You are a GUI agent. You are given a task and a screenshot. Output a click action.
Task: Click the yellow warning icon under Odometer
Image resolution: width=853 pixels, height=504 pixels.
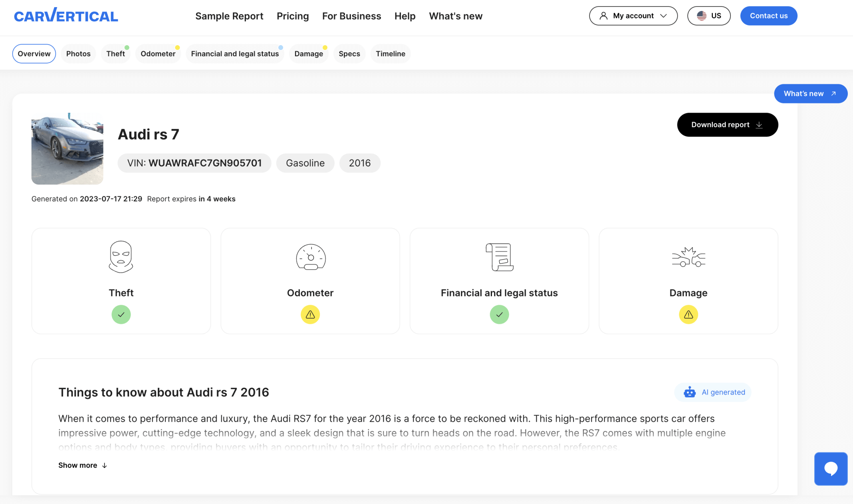coord(310,314)
